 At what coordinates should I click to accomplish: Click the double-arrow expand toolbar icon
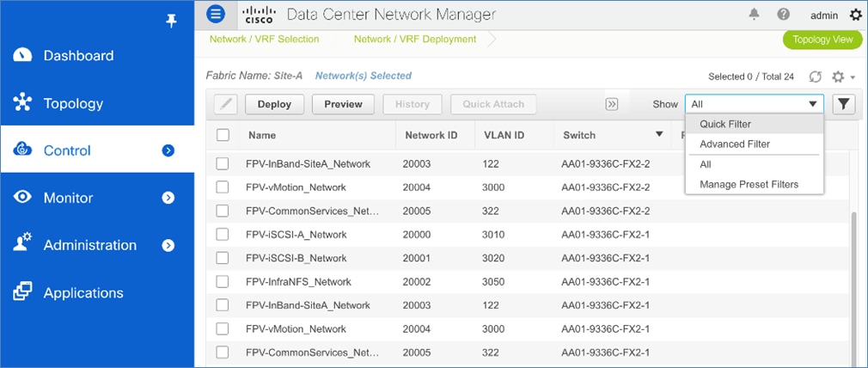pyautogui.click(x=612, y=104)
